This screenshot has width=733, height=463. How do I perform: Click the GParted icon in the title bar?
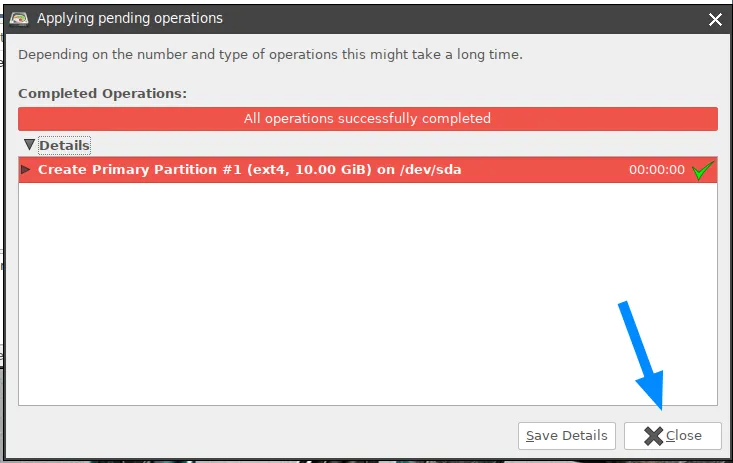(x=19, y=19)
